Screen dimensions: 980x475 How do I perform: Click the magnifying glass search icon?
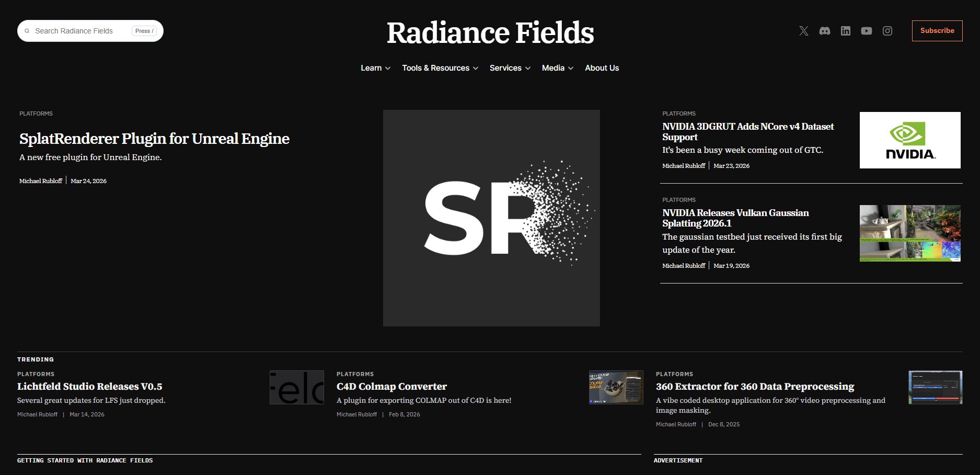[x=27, y=31]
